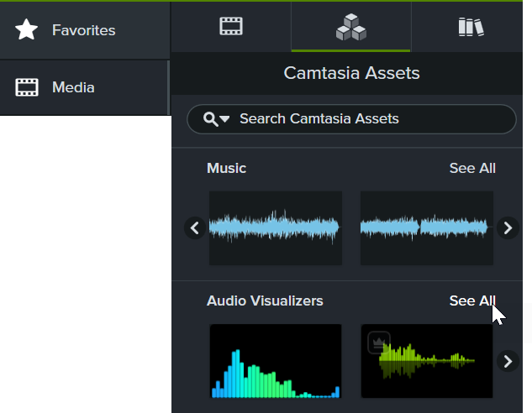The width and height of the screenshot is (532, 413).
Task: Click the Favorites star icon
Action: (x=27, y=30)
